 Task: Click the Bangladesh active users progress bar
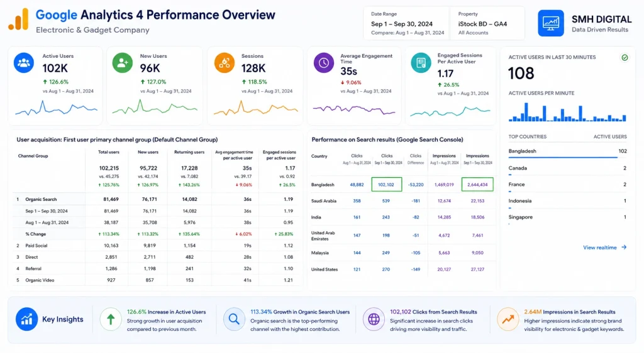[568, 158]
